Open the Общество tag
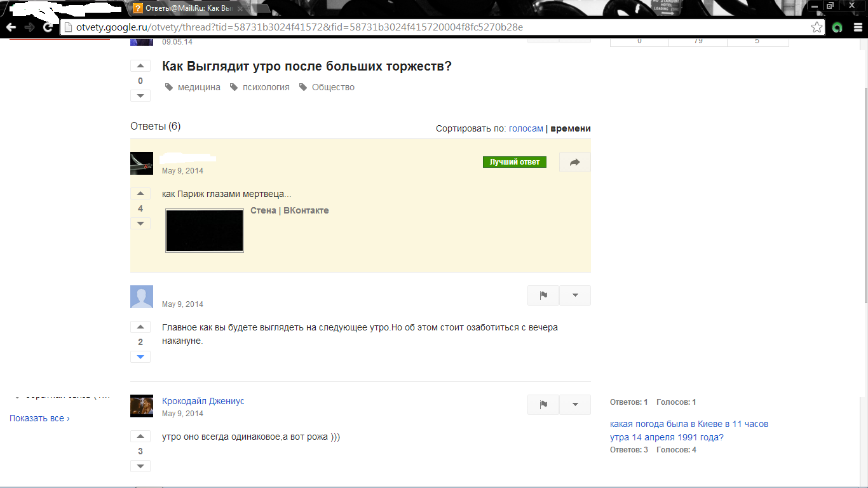The width and height of the screenshot is (868, 488). tap(333, 87)
